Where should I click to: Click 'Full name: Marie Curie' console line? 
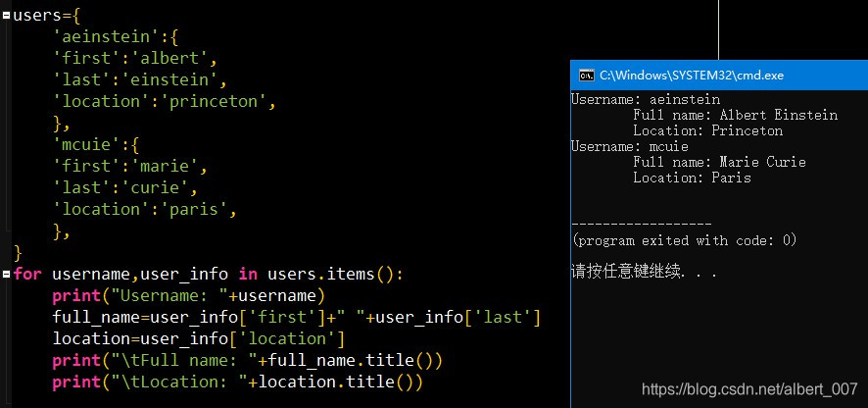(x=720, y=162)
